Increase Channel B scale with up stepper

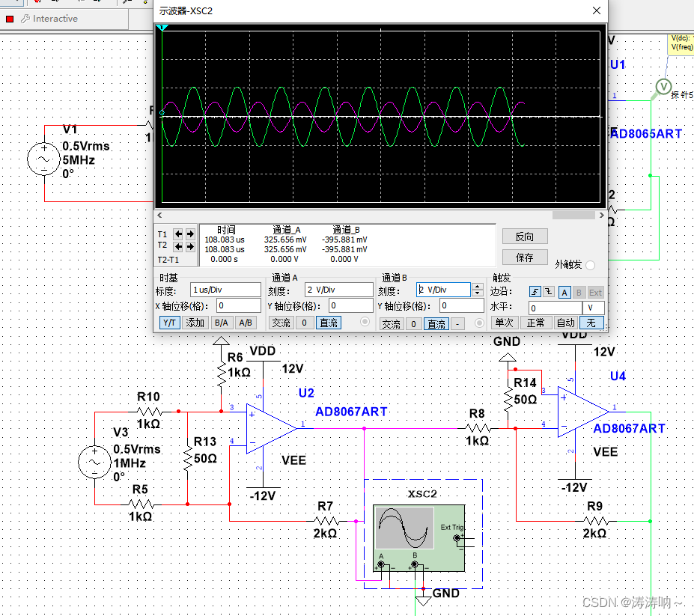(477, 287)
